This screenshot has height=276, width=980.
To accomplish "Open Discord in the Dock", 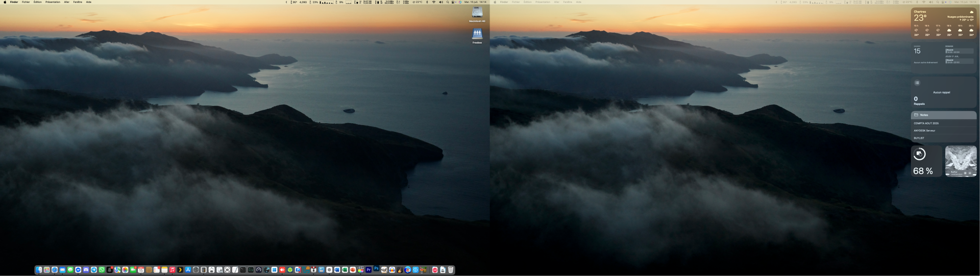I will (x=86, y=270).
